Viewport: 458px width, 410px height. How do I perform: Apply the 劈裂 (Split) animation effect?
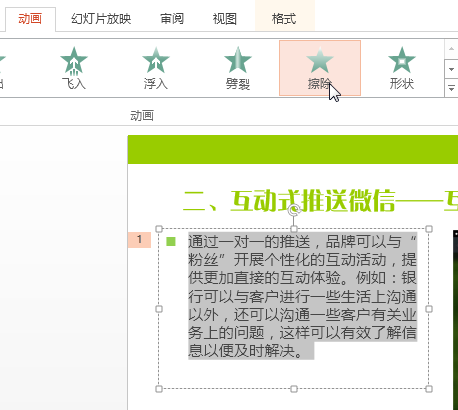pyautogui.click(x=238, y=68)
